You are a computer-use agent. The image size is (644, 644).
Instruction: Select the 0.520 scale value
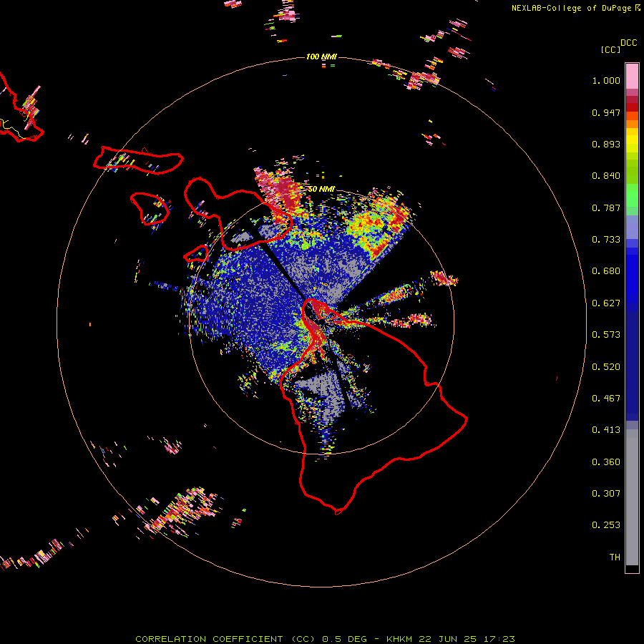[x=606, y=367]
